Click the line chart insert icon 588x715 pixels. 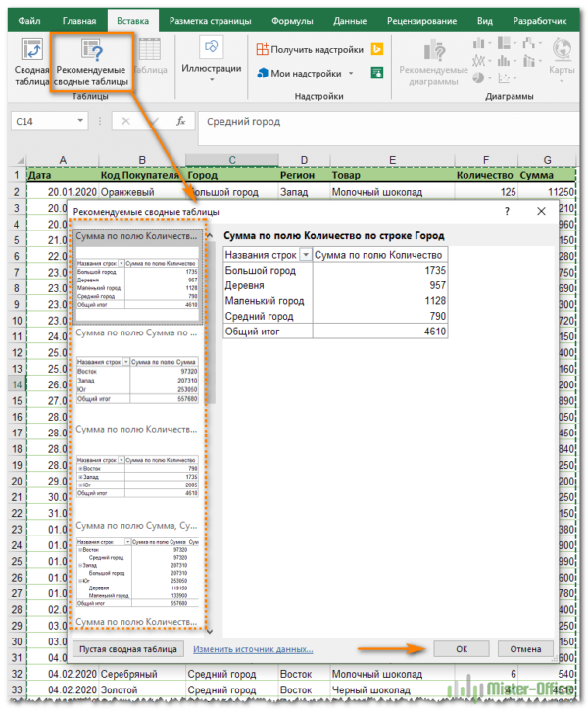478,61
